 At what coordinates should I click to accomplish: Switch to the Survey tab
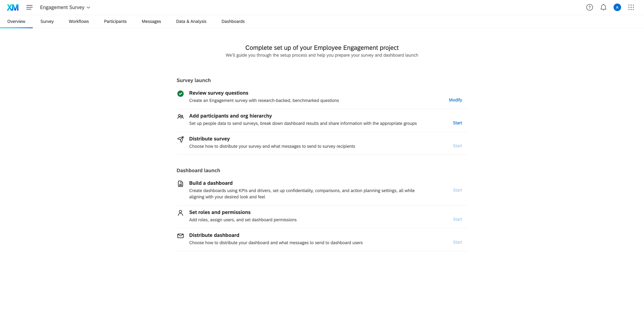coord(47,21)
